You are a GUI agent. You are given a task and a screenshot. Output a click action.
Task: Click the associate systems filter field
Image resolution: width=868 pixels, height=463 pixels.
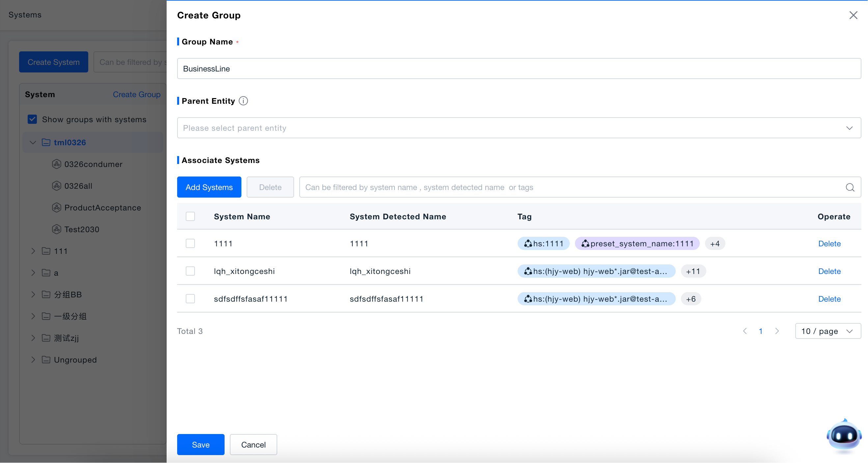coord(580,187)
